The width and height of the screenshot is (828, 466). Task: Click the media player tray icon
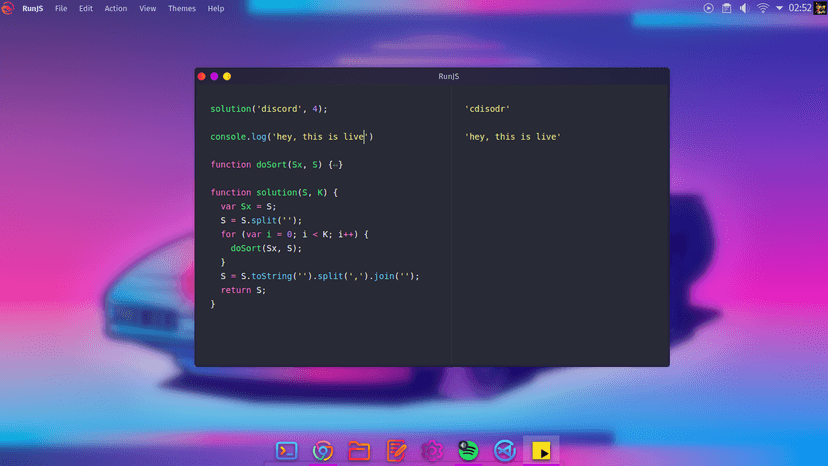pyautogui.click(x=708, y=8)
